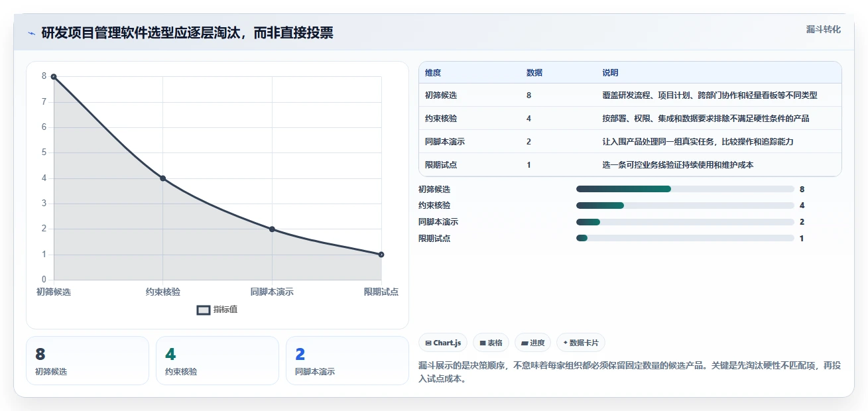
Task: Open the 同脚本演示 stat card showing 2
Action: [x=347, y=361]
